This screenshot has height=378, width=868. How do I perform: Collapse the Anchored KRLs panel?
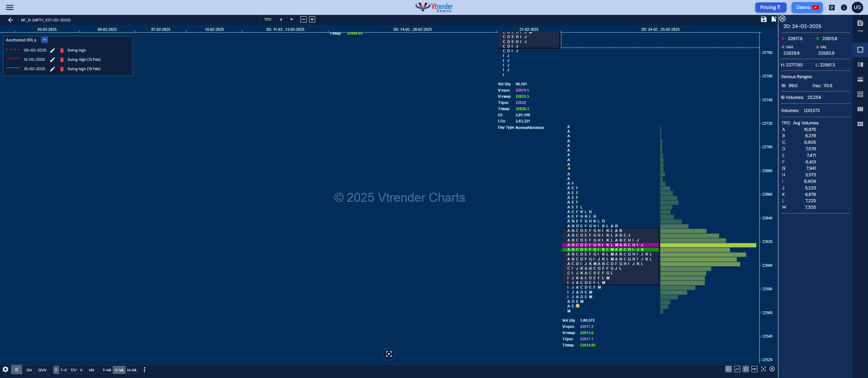pyautogui.click(x=45, y=40)
